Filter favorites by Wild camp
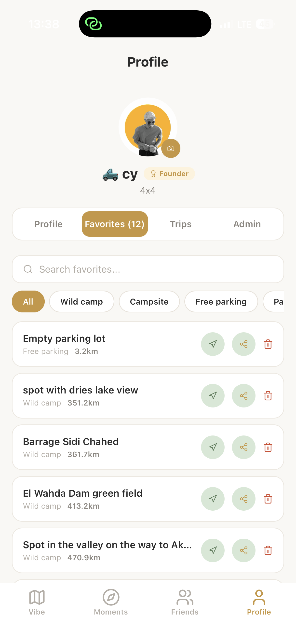The height and width of the screenshot is (644, 296). click(82, 302)
